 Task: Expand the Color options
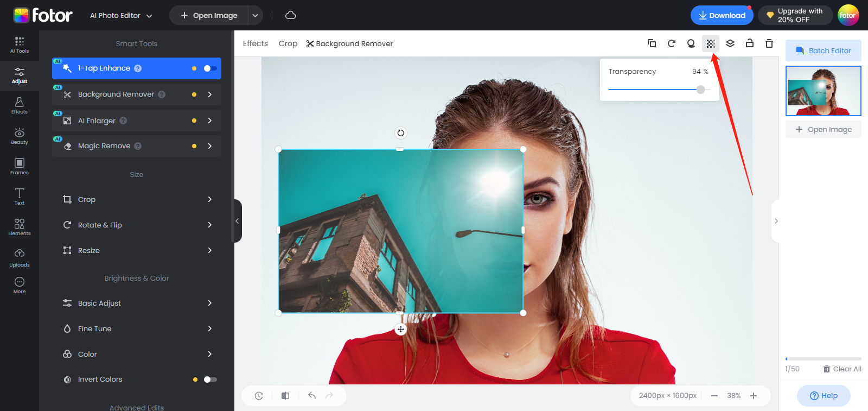137,354
